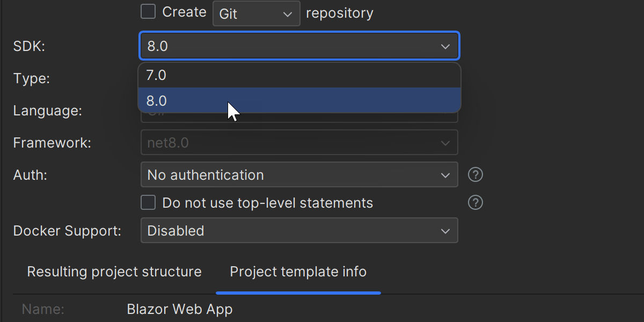Click the SDK dropdown chevron arrow
644x322 pixels.
[x=445, y=47]
